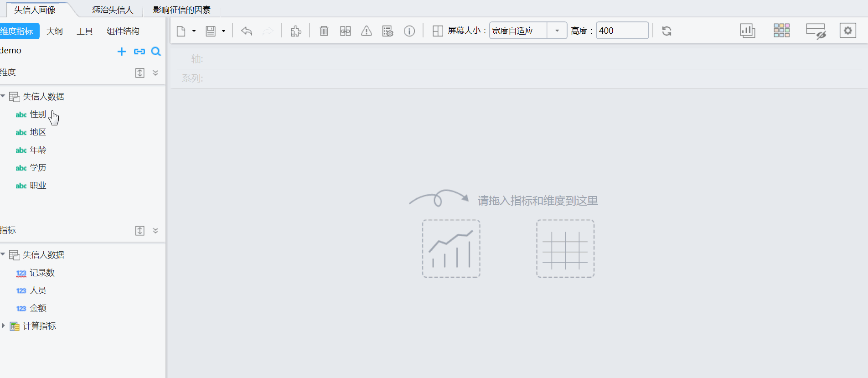Click the info circle icon
This screenshot has width=868, height=378.
click(409, 31)
